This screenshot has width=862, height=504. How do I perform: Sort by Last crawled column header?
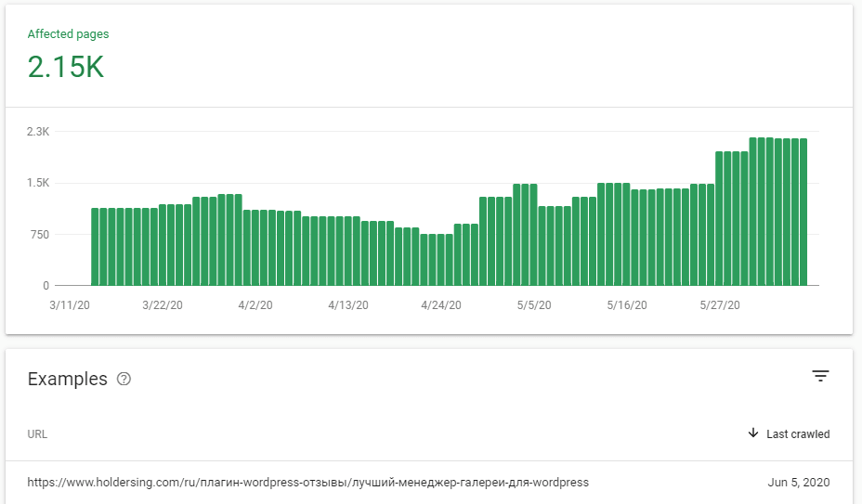pos(798,434)
